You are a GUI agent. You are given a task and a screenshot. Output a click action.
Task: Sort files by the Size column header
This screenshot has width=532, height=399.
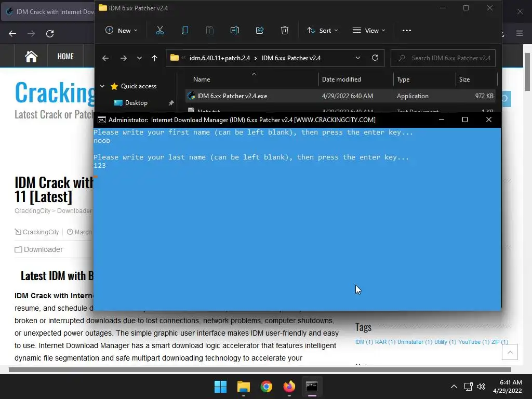pos(464,79)
